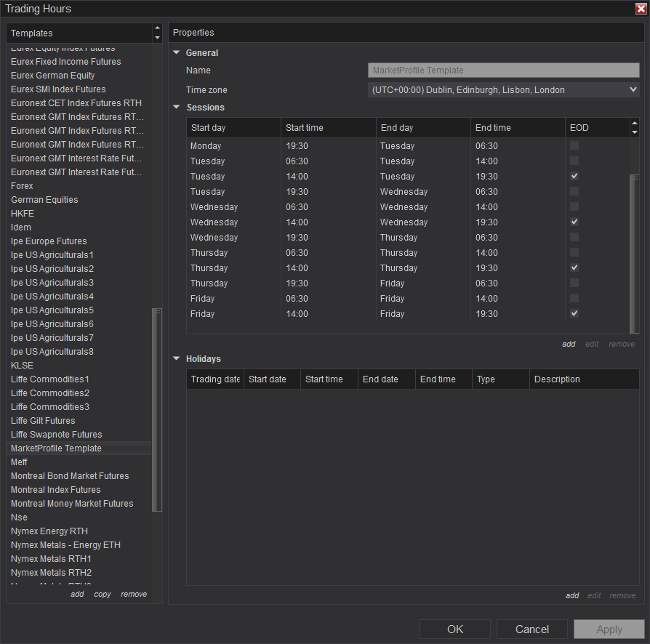Toggle EOD for Tuesday 19:30 session
This screenshot has width=650, height=644.
(x=574, y=191)
